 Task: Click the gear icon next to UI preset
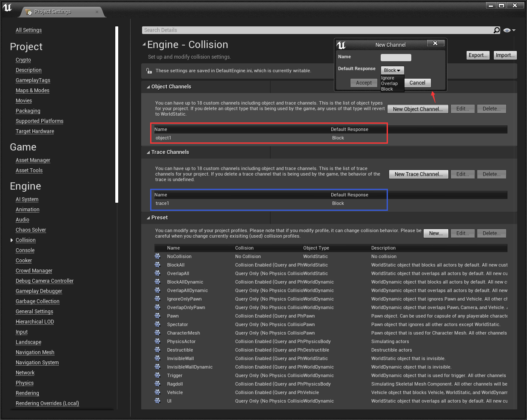pos(157,401)
